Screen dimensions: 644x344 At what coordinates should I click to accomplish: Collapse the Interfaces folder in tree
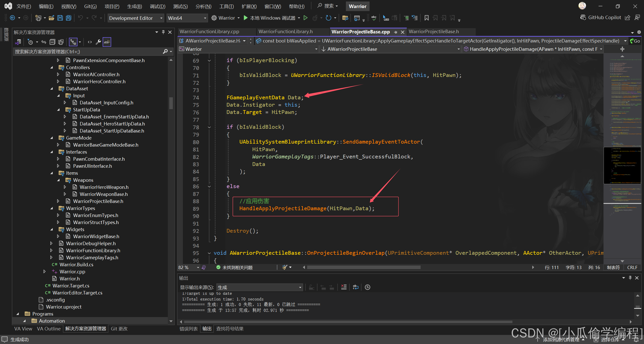coord(52,152)
